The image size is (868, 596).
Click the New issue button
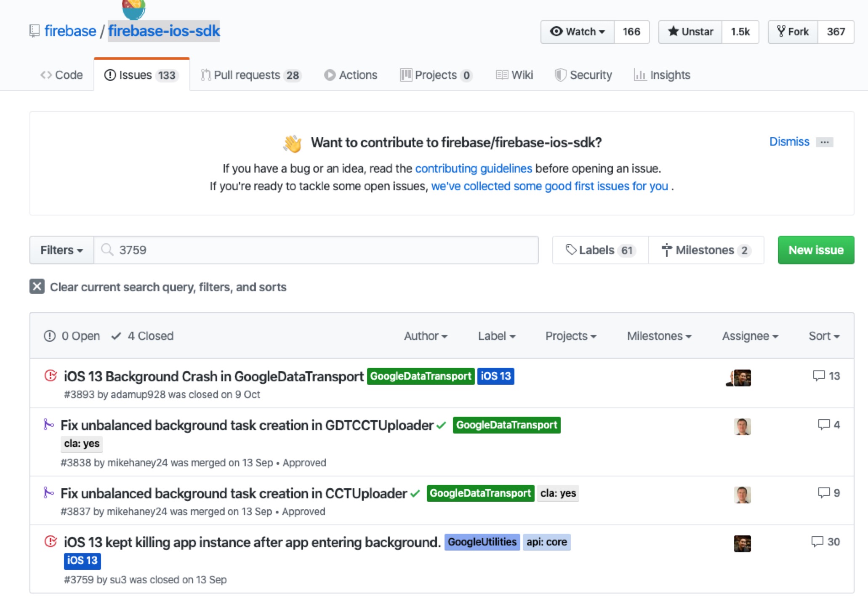tap(816, 250)
